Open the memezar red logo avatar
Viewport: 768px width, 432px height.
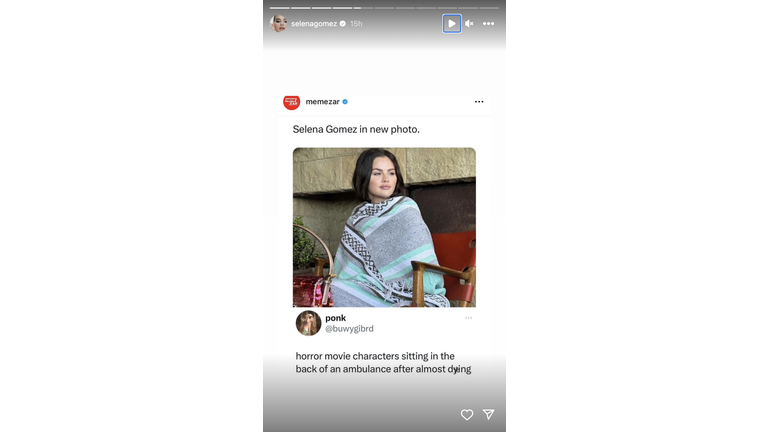coord(291,102)
